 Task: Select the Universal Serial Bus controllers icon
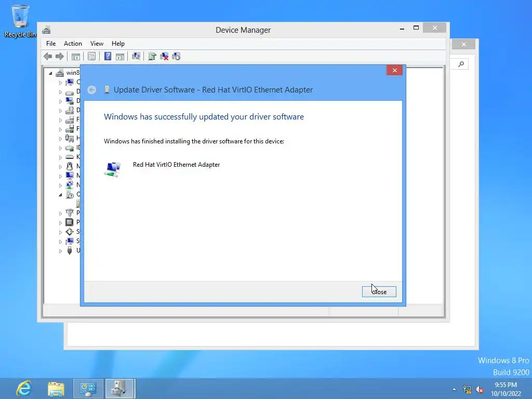(70, 250)
